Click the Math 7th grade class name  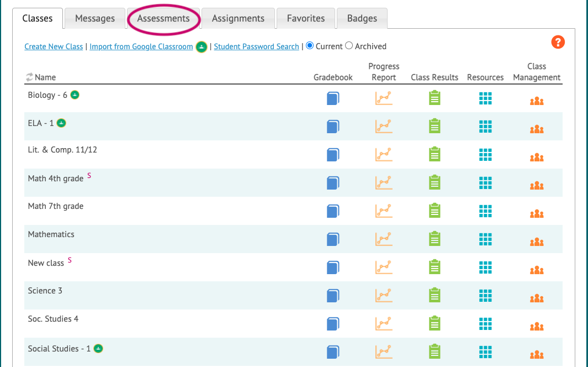click(56, 206)
